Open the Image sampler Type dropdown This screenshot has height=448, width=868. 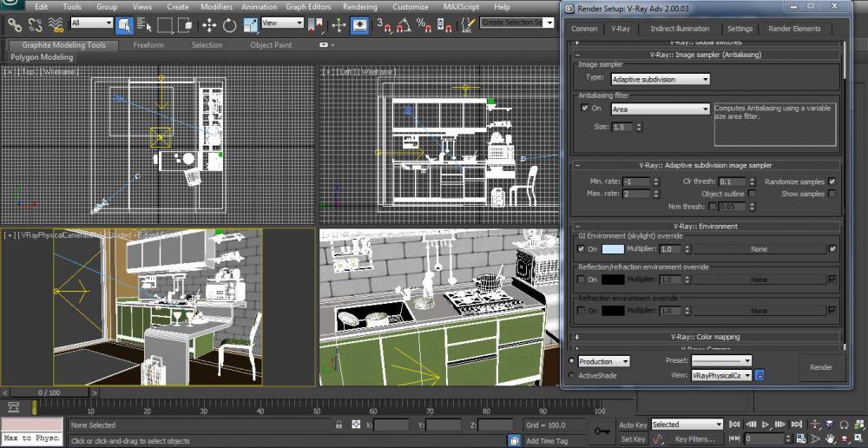point(661,79)
